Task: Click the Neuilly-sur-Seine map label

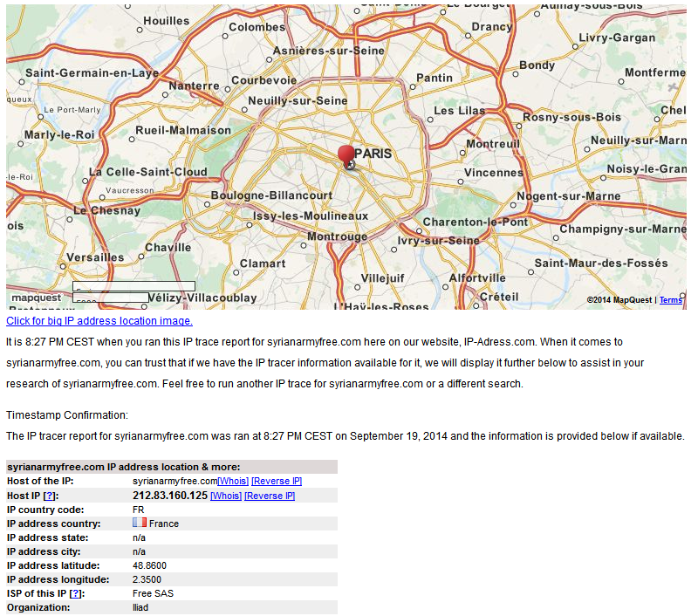Action: tap(298, 101)
